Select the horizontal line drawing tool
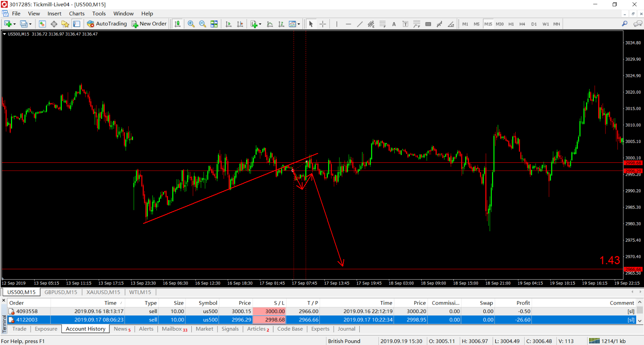Viewport: 644px width, 345px height. [348, 24]
